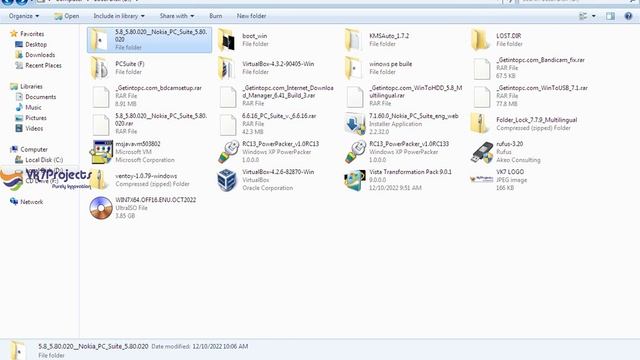Click the 67.5 KB size text
The width and height of the screenshot is (640, 360).
pyautogui.click(x=506, y=76)
